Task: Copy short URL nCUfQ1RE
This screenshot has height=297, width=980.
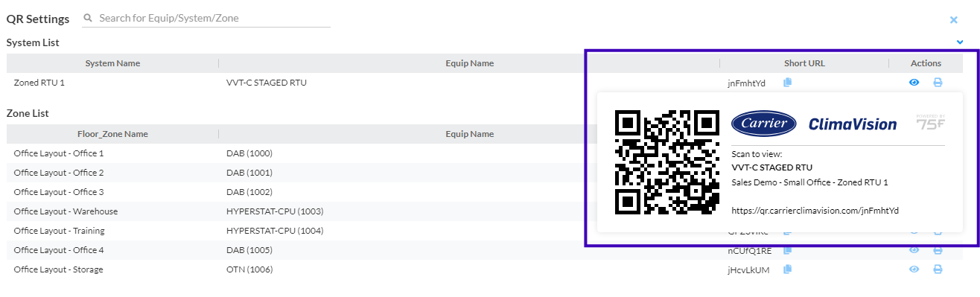Action: tap(787, 250)
